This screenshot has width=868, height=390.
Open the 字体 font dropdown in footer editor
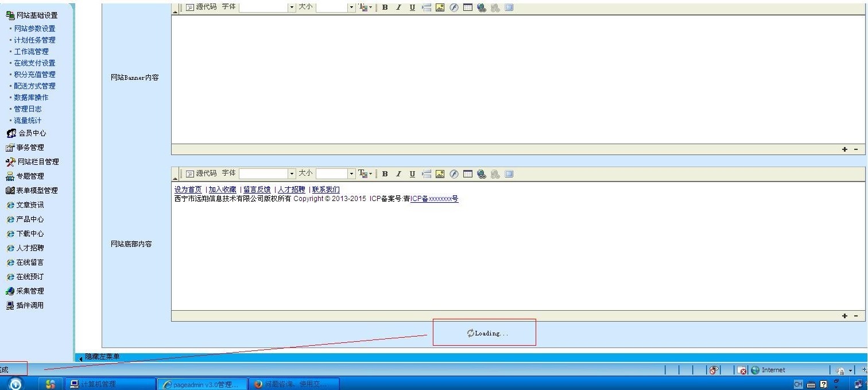[x=292, y=173]
